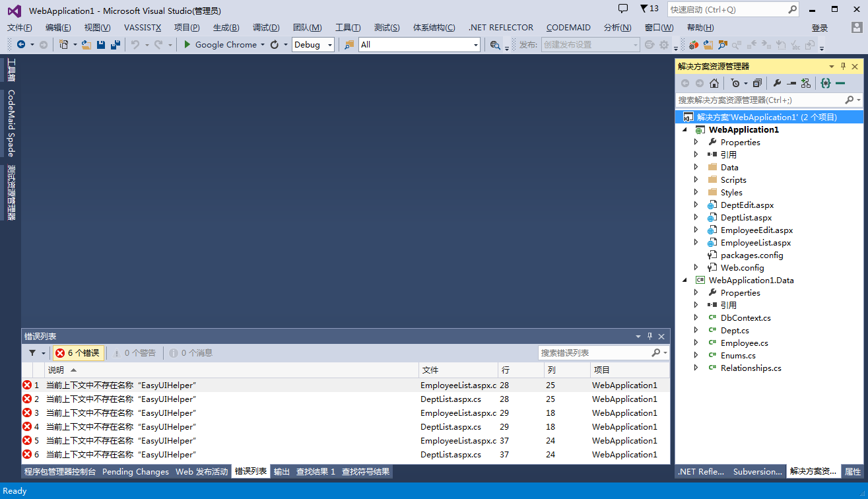The width and height of the screenshot is (868, 499).
Task: Click the Pending Changes Filter clock icon
Action: coord(735,83)
